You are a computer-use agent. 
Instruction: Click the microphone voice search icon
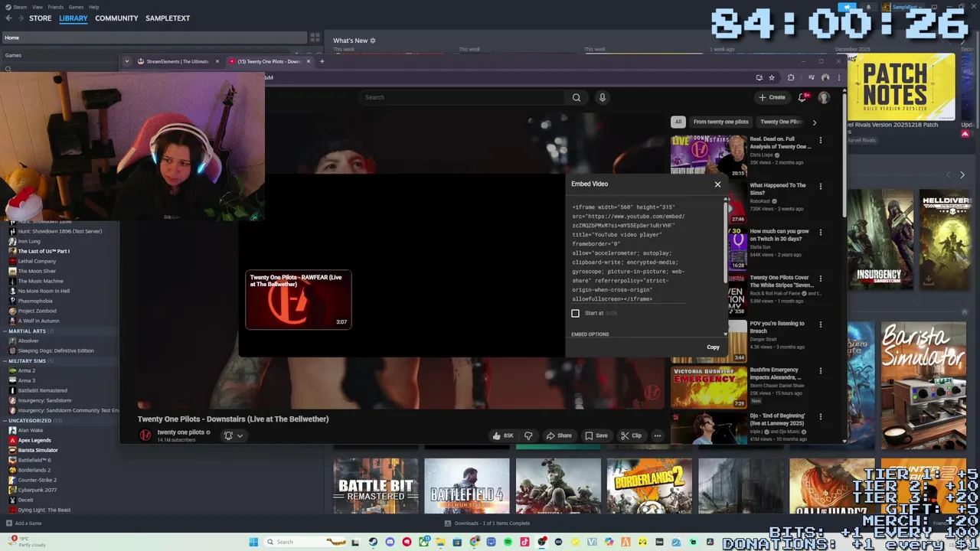tap(602, 97)
